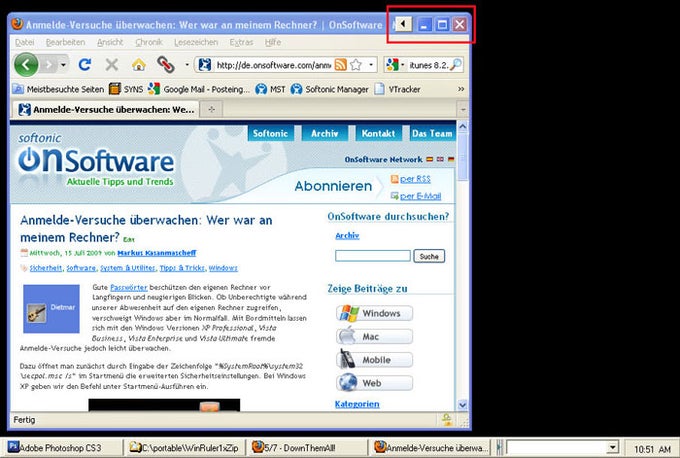The image size is (680, 458).
Task: Click the Dietmar author thumbnail
Action: tap(51, 308)
